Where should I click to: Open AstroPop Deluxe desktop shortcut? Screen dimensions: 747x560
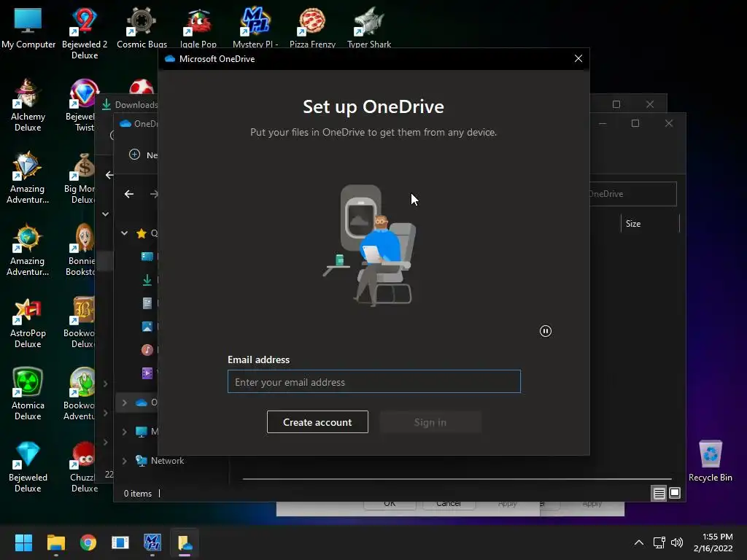28,322
